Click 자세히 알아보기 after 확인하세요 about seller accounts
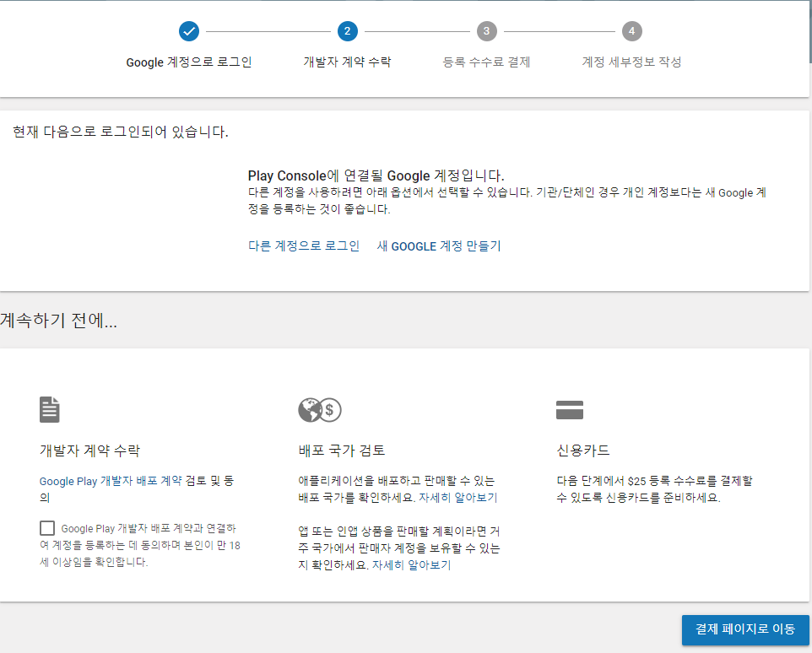This screenshot has width=812, height=653. (411, 565)
